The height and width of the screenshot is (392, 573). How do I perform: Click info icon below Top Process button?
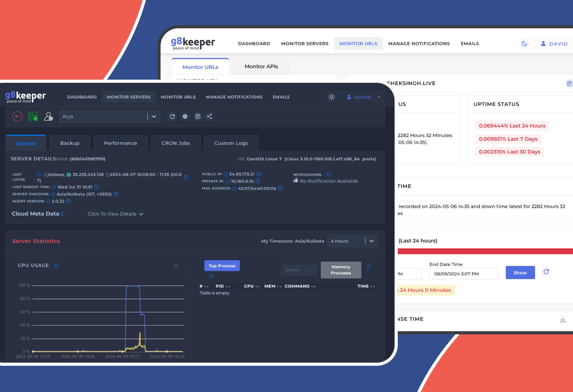[211, 276]
